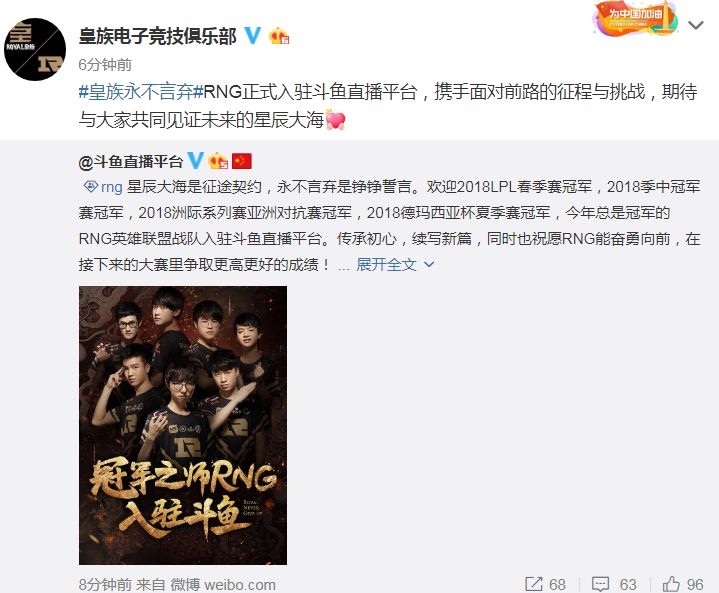The height and width of the screenshot is (593, 719).
Task: Open the @斗鱼直播平台 profile link
Action: point(131,161)
